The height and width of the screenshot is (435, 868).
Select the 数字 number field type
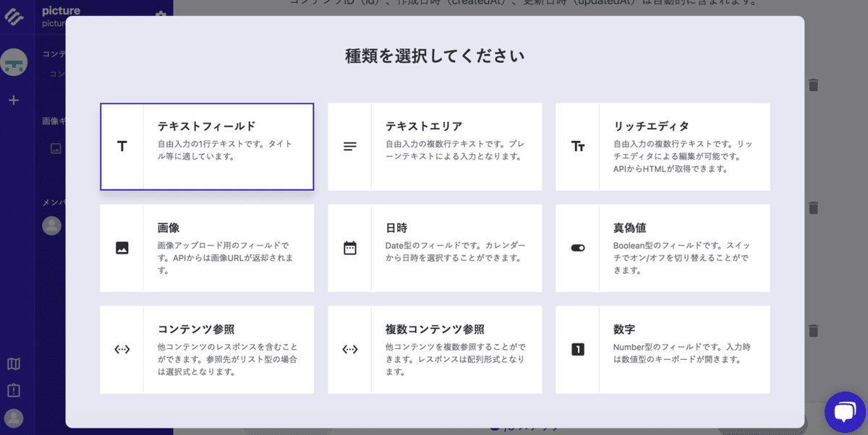662,349
